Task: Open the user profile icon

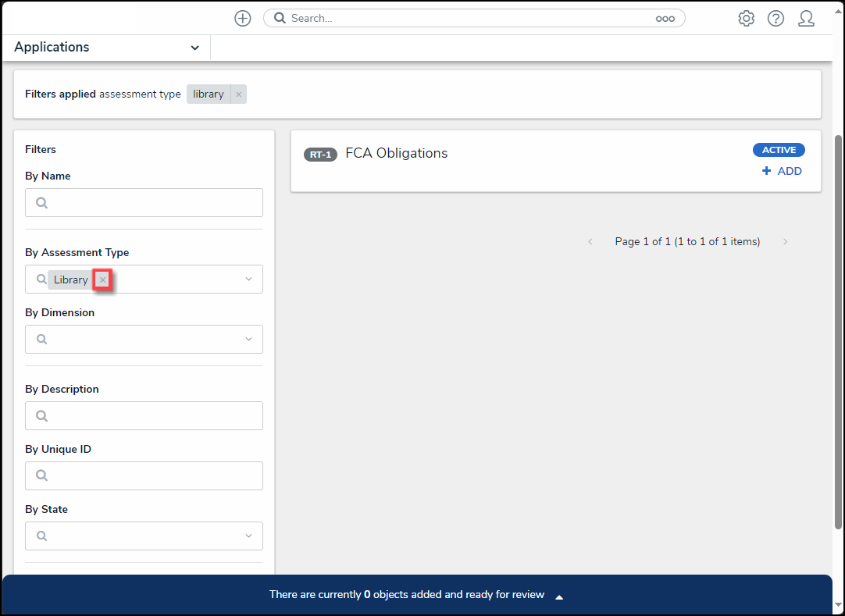Action: (x=806, y=19)
